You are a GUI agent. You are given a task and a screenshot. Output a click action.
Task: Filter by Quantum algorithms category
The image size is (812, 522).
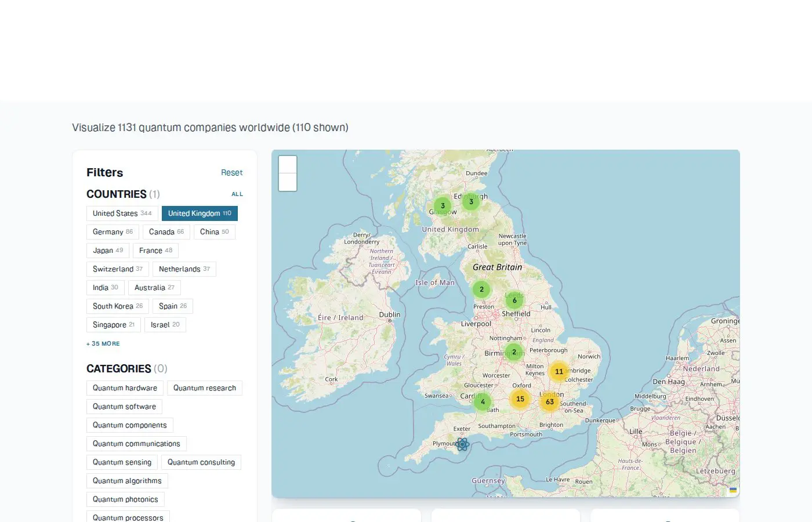point(127,481)
